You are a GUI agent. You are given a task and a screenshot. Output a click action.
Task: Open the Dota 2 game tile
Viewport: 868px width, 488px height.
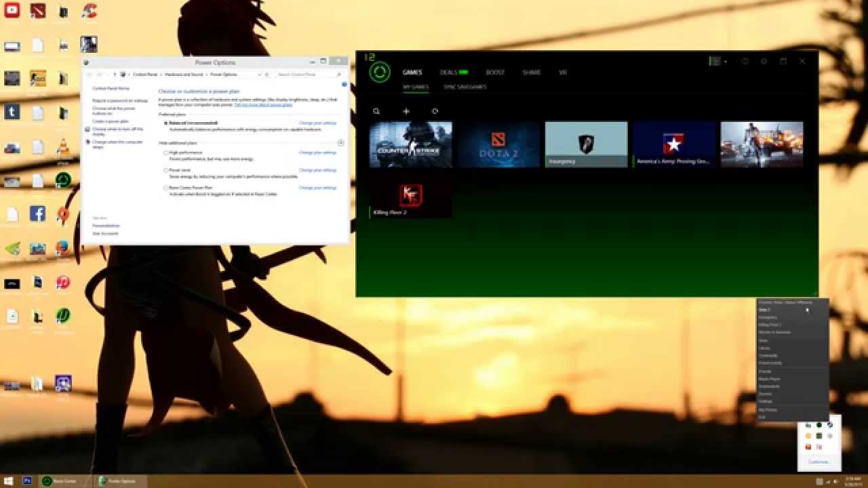[498, 144]
